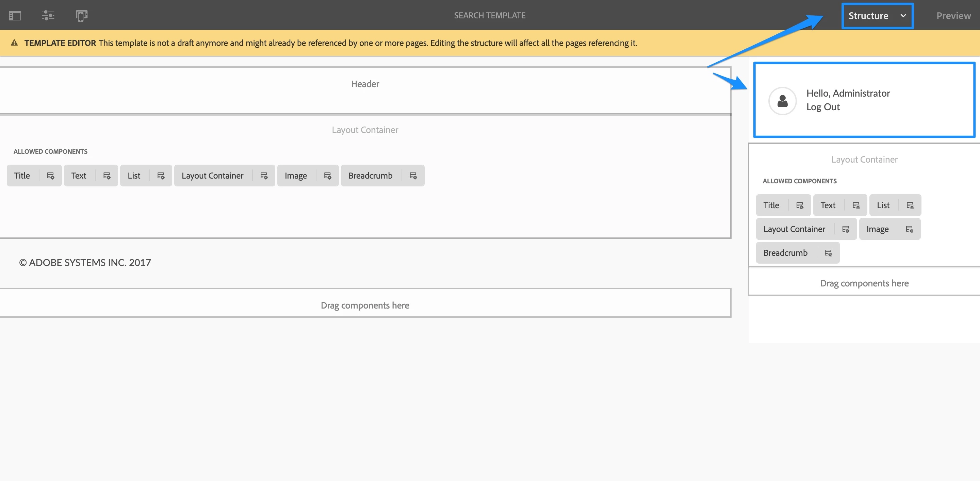The width and height of the screenshot is (980, 481).
Task: Click Breadcrumb policy icon in main container
Action: pos(413,176)
